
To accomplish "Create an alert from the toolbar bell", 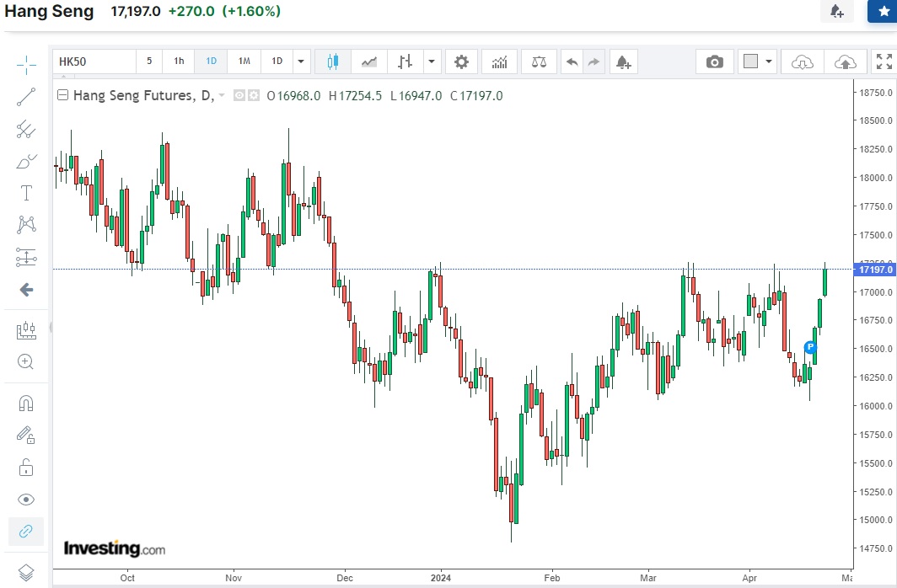I will pyautogui.click(x=624, y=61).
